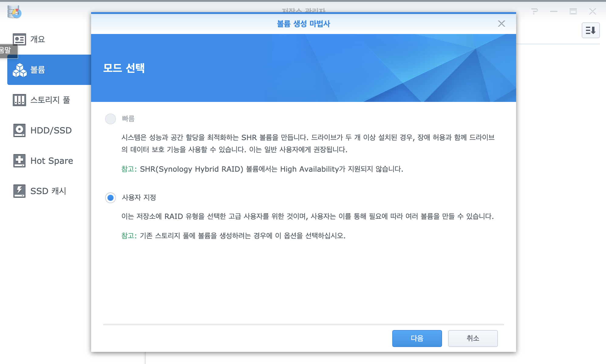
Task: Click the sort order icon button
Action: pos(591,30)
